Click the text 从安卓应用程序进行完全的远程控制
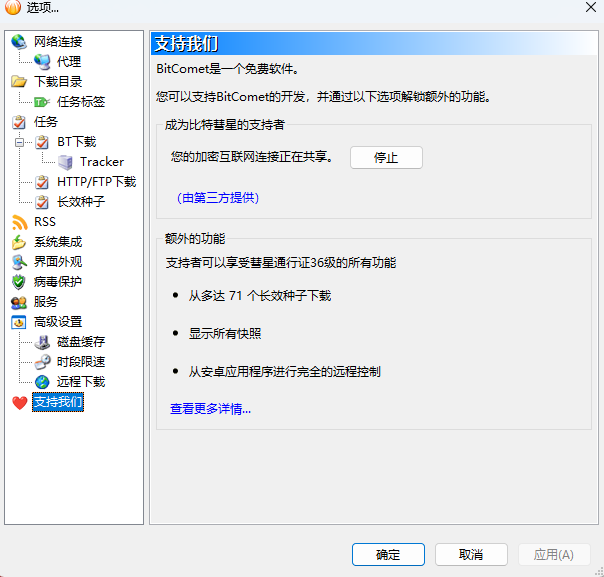Image resolution: width=604 pixels, height=577 pixels. tap(284, 372)
